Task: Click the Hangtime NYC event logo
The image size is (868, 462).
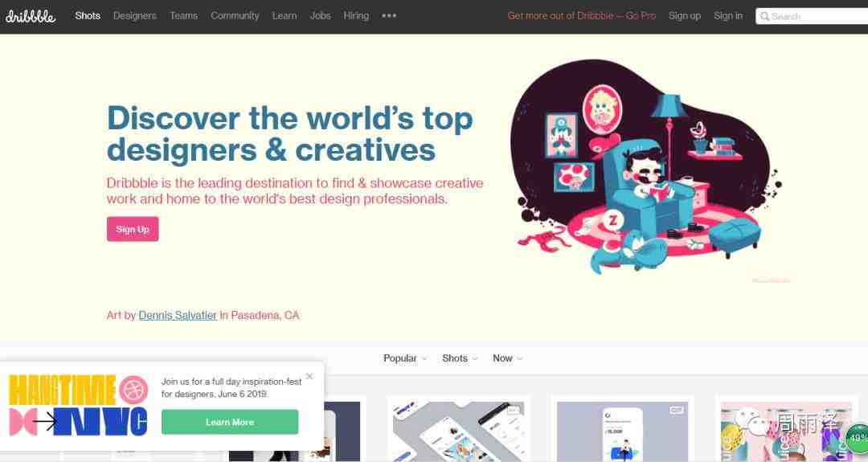Action: tap(79, 405)
